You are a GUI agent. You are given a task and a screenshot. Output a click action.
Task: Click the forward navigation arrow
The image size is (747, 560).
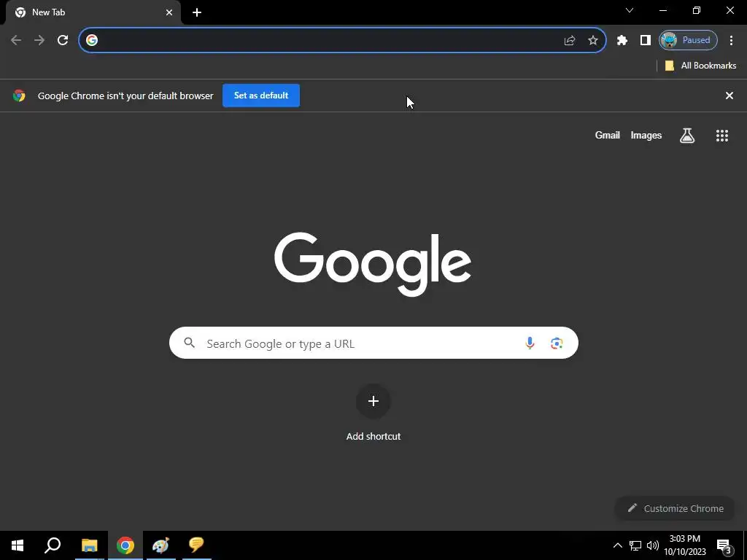coord(39,41)
